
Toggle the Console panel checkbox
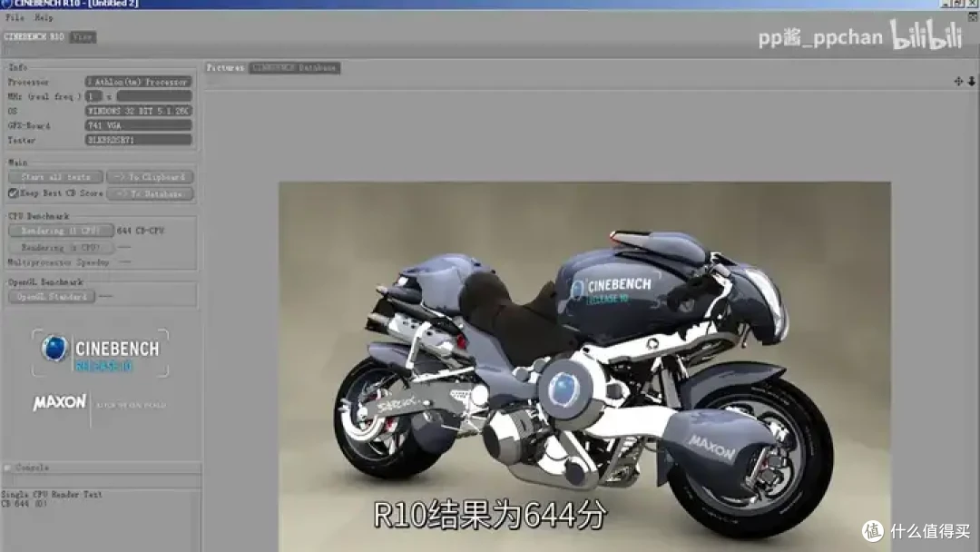(7, 468)
